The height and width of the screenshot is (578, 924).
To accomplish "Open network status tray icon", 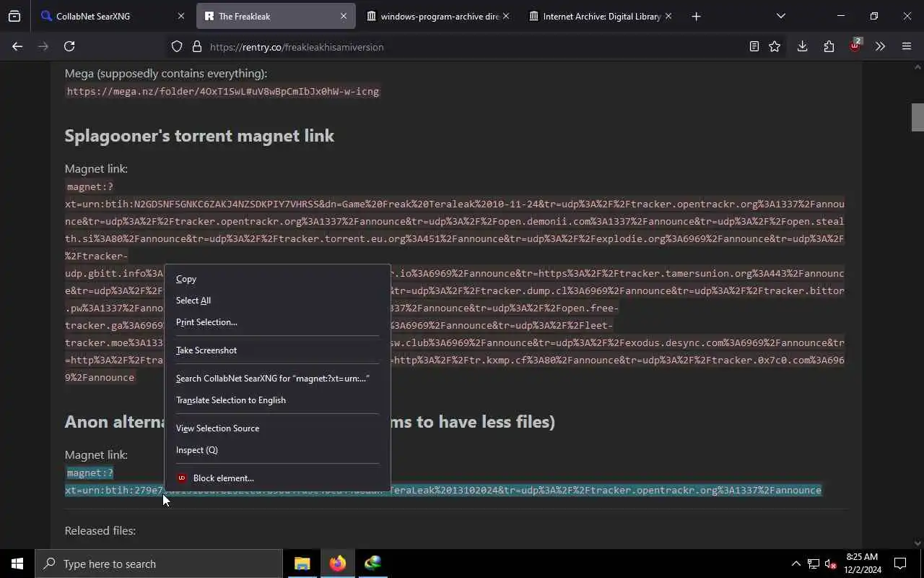I will 814,564.
